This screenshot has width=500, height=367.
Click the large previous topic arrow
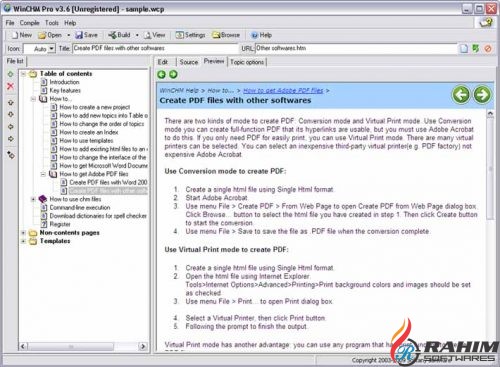pos(461,95)
